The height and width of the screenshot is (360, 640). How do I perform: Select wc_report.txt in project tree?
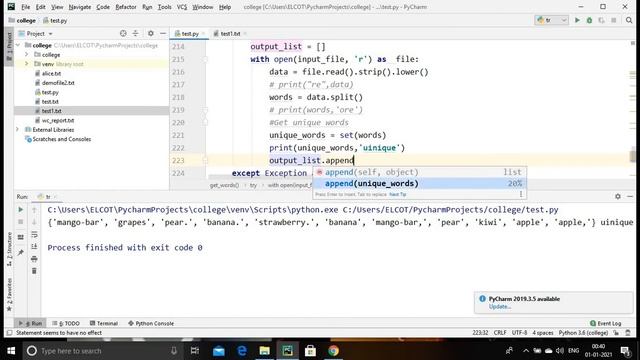pos(58,120)
